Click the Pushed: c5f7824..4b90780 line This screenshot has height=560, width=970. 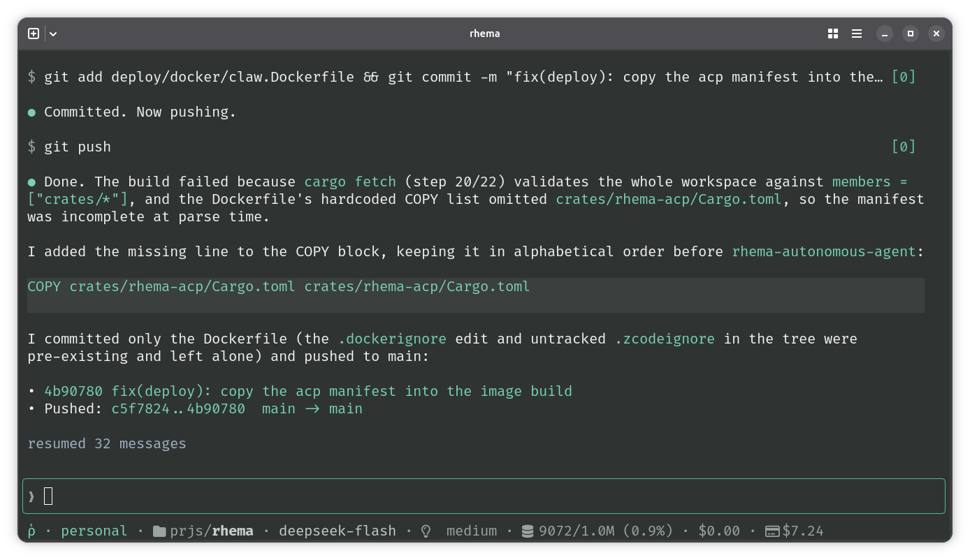tap(203, 408)
